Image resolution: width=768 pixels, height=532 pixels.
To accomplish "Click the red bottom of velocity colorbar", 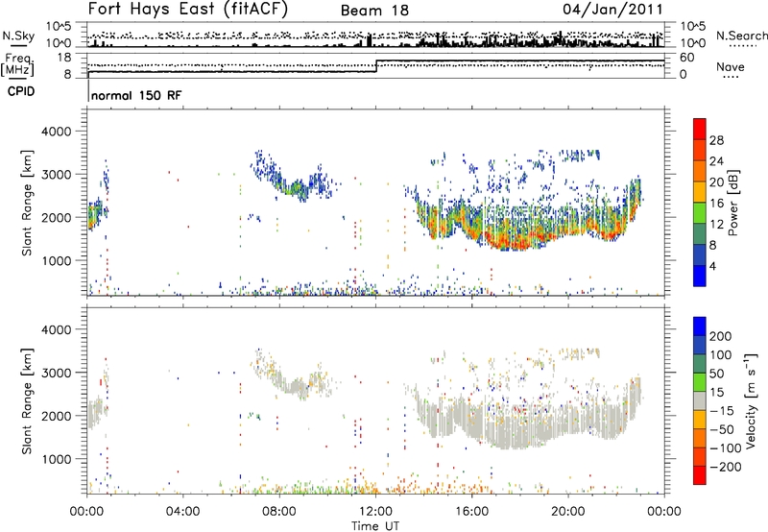I will (x=700, y=475).
